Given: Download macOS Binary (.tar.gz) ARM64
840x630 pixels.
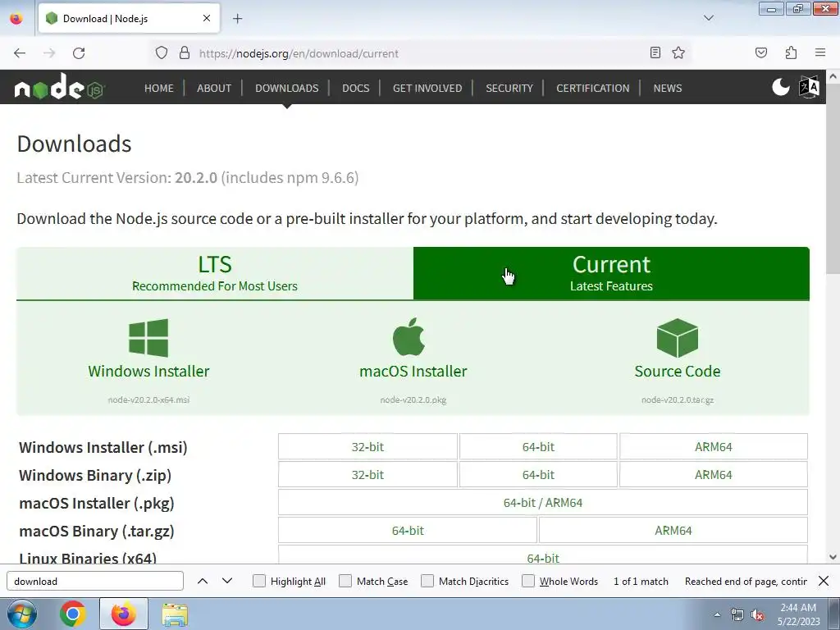Looking at the screenshot, I should tap(673, 531).
